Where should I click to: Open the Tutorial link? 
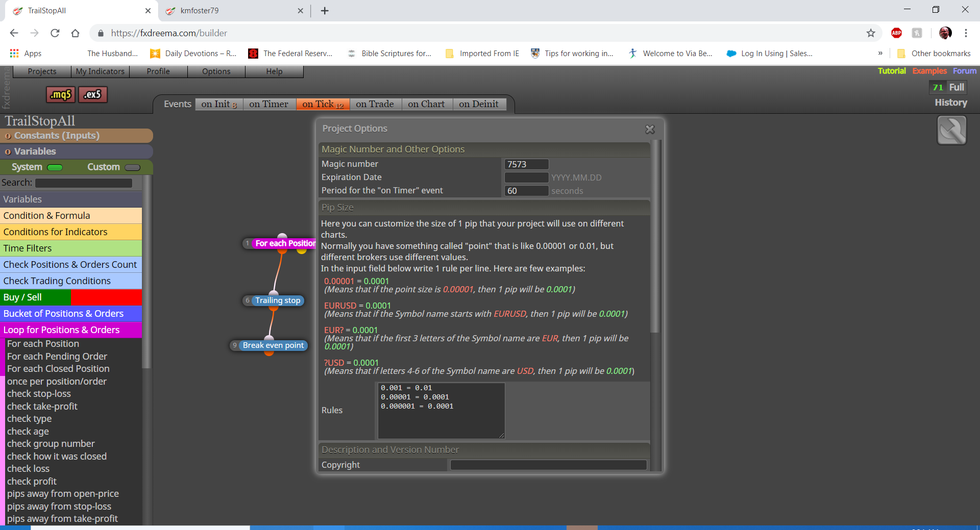(892, 71)
